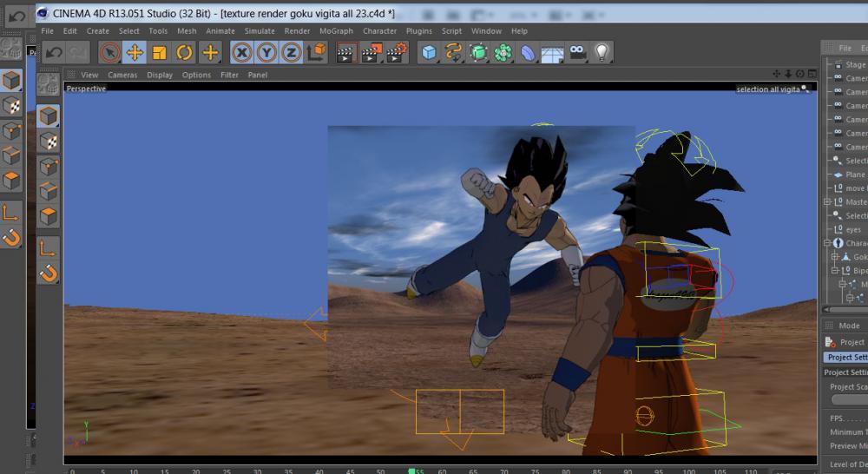868x474 pixels.
Task: Open the viewport Display menu
Action: [x=160, y=75]
